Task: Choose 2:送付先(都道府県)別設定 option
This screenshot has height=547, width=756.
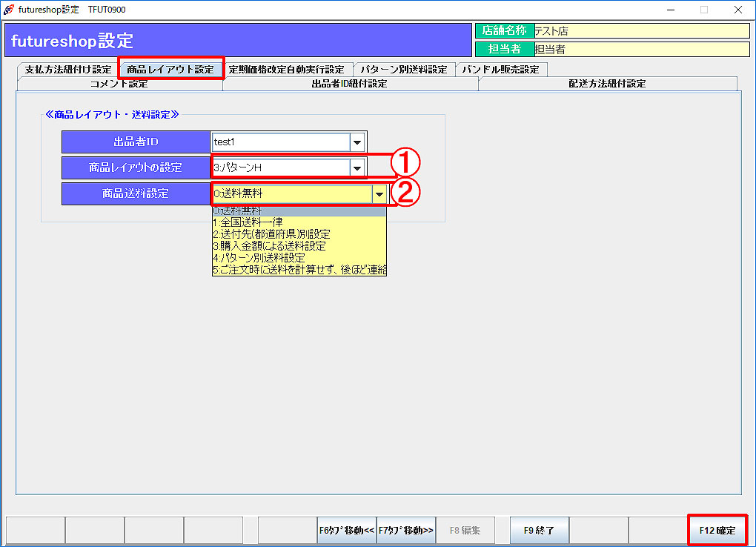Action: (299, 234)
